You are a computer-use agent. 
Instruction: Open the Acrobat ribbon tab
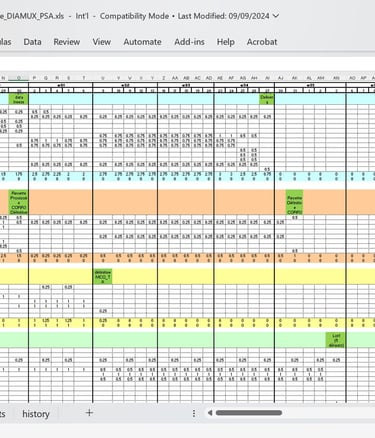(x=262, y=42)
